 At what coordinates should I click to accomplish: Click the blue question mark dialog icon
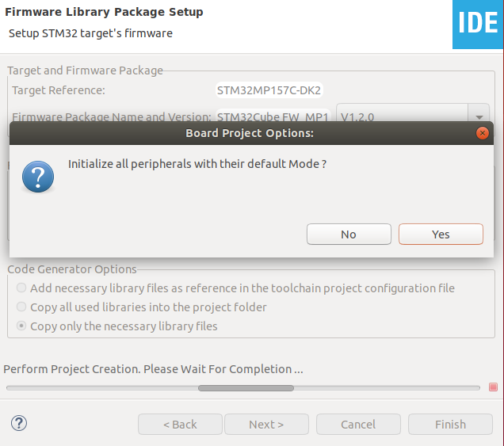38,177
